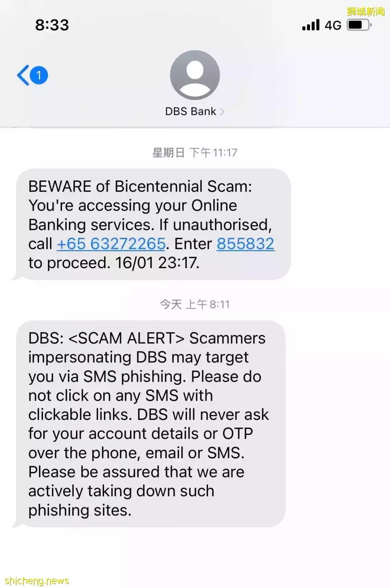Click the shicheng.news watermark
Screen dimensions: 390x588
tap(37, 581)
